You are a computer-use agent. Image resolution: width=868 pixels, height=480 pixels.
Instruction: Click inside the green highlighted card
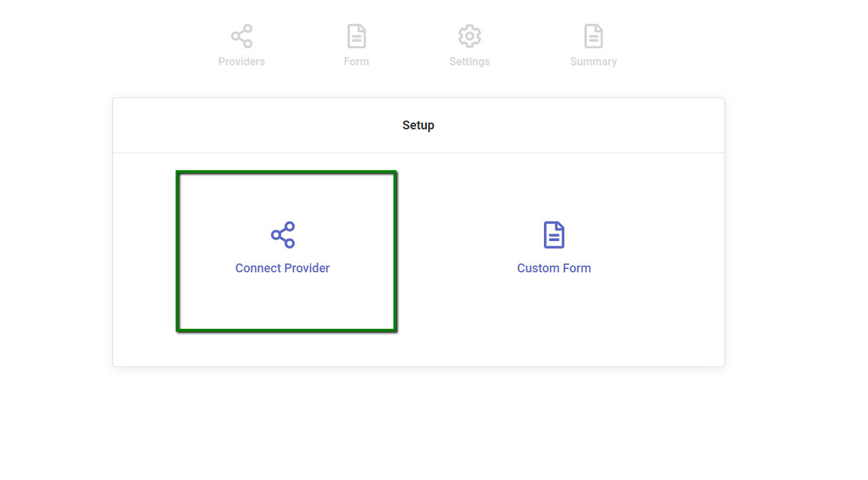286,251
